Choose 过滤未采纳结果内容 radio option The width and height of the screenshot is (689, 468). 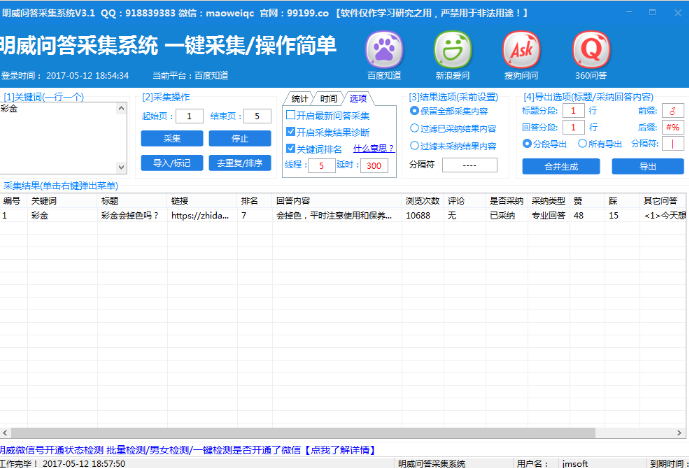tap(414, 145)
